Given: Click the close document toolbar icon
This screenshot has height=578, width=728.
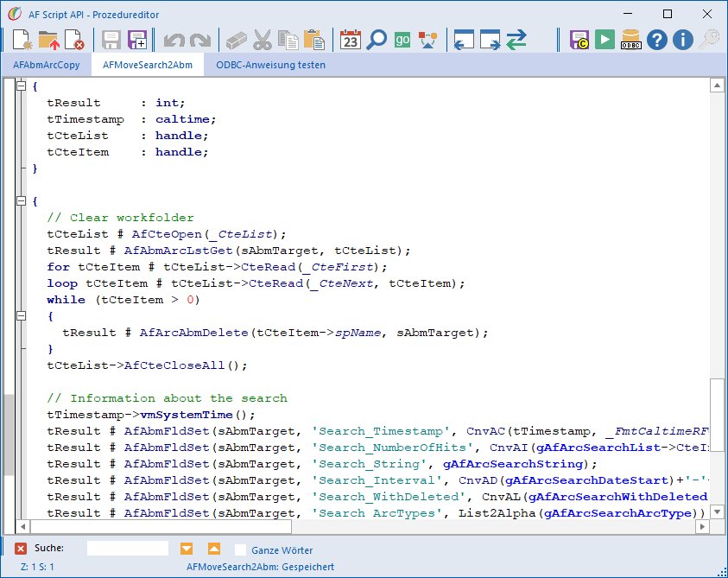Looking at the screenshot, I should coord(74,40).
